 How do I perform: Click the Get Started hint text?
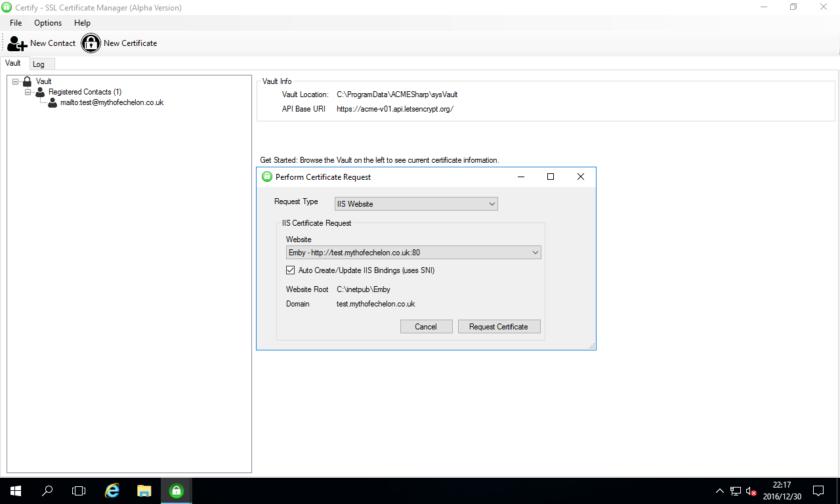[379, 160]
